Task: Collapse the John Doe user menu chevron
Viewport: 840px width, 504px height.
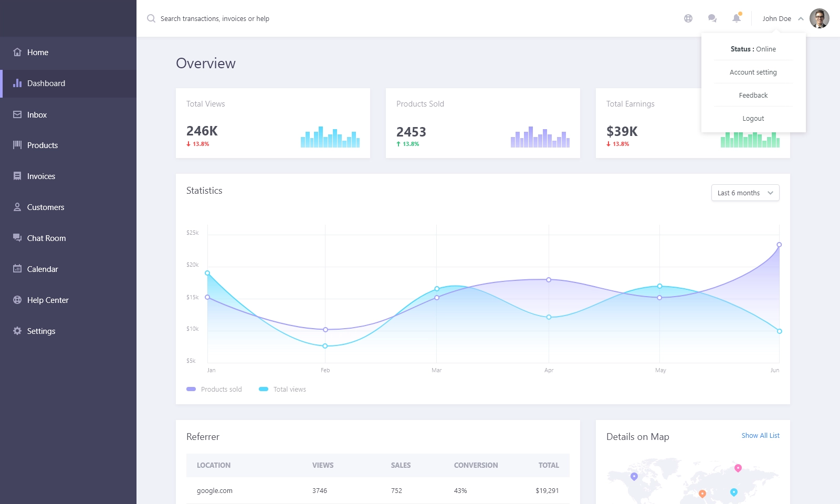Action: click(801, 19)
